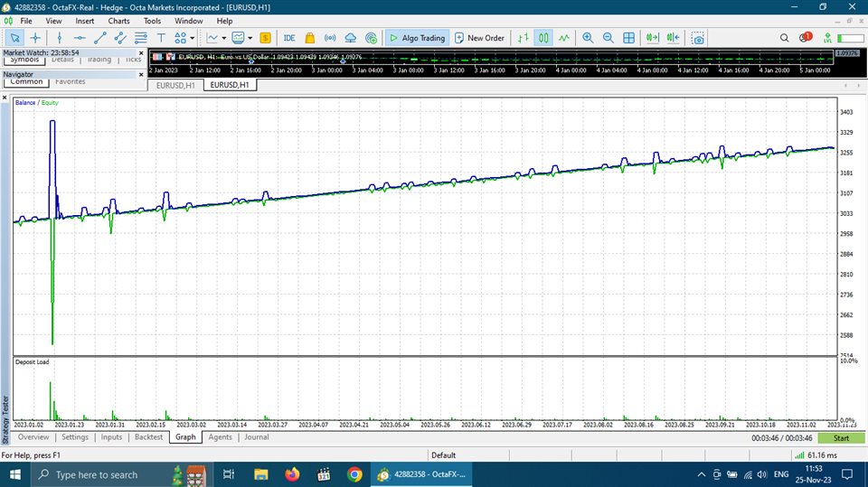
Task: Open File Explorer from the taskbar
Action: [x=260, y=475]
